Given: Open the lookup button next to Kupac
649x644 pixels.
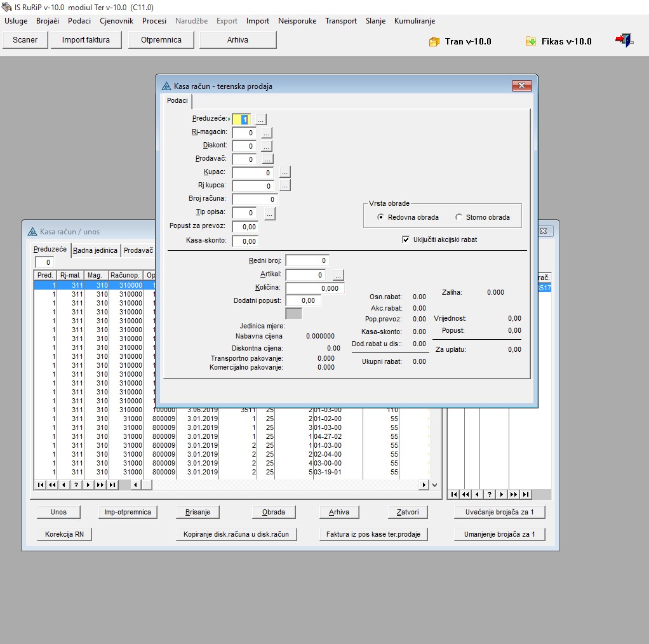Looking at the screenshot, I should (x=284, y=172).
